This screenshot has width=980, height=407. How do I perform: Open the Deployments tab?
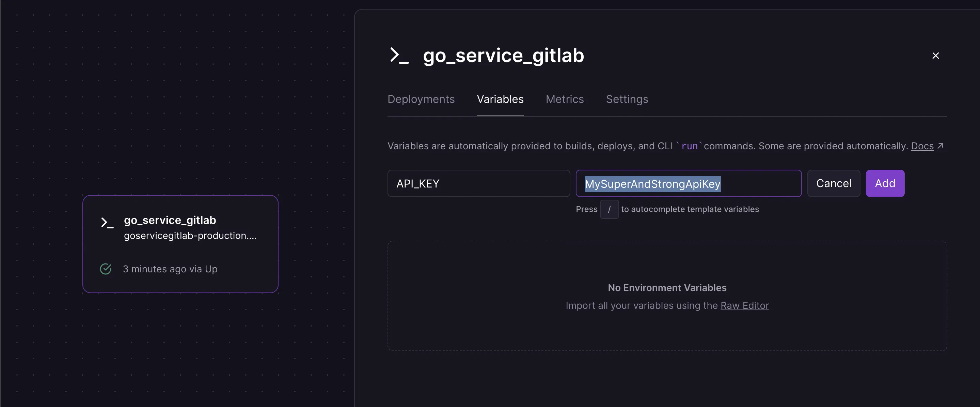click(x=421, y=99)
